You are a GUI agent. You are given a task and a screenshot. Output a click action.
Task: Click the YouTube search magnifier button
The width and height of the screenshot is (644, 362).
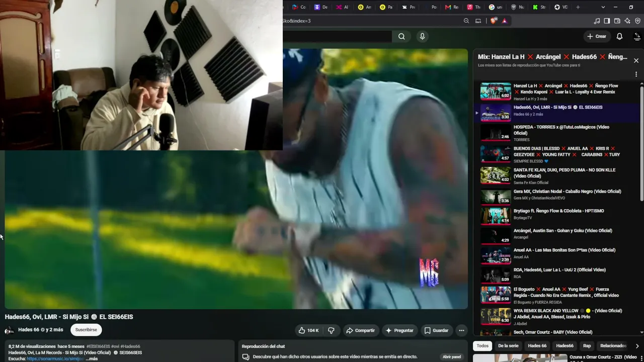tap(401, 36)
